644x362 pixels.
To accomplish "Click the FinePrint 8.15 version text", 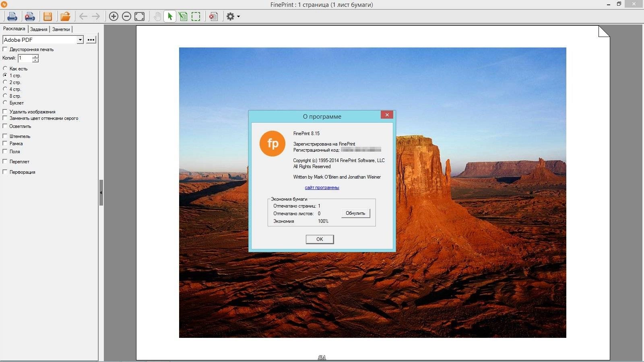I will [306, 134].
